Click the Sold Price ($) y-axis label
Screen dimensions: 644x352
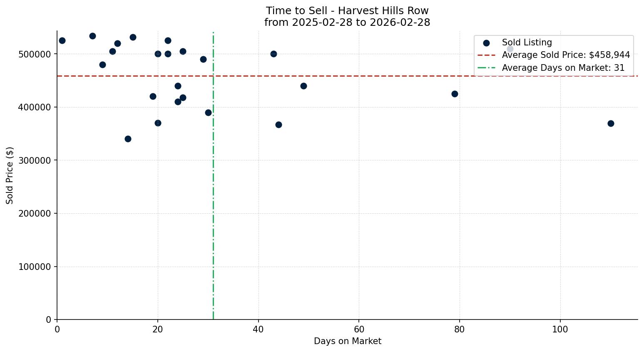pos(10,175)
